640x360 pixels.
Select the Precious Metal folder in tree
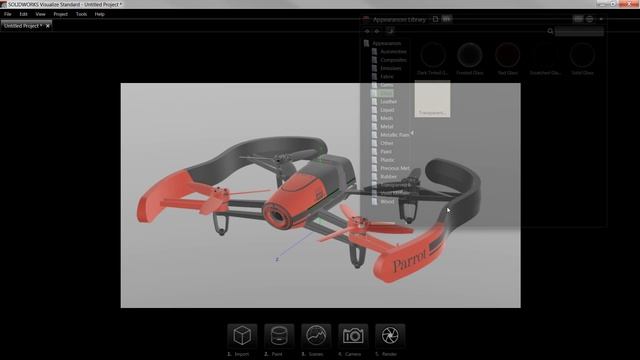tap(391, 168)
